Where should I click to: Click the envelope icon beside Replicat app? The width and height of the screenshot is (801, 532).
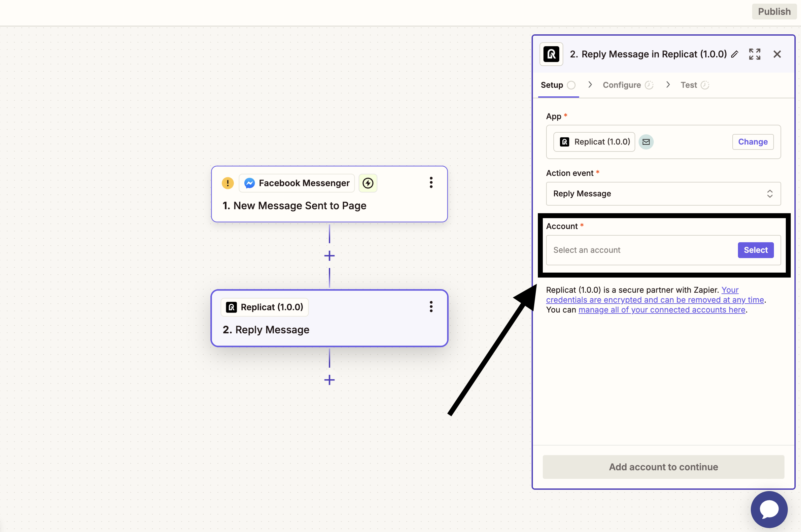646,142
